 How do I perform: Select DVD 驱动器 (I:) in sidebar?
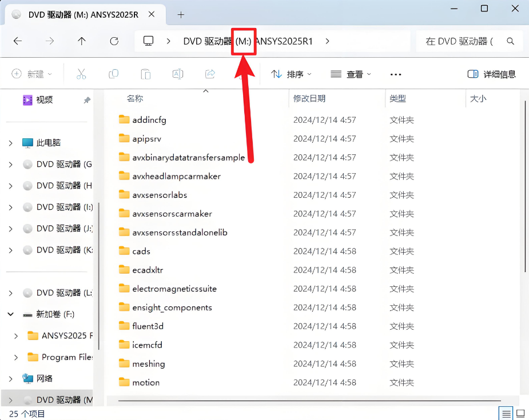pos(58,207)
